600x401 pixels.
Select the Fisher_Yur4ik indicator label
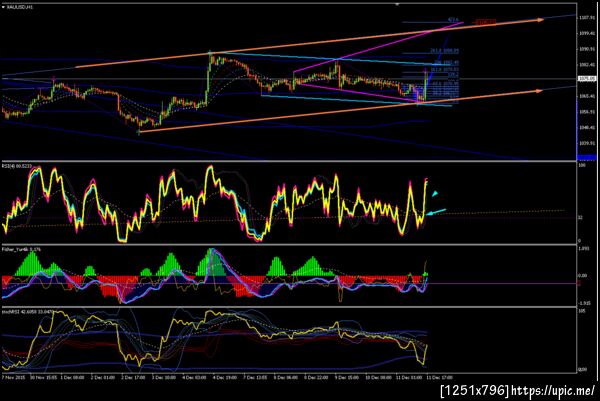tap(21, 249)
